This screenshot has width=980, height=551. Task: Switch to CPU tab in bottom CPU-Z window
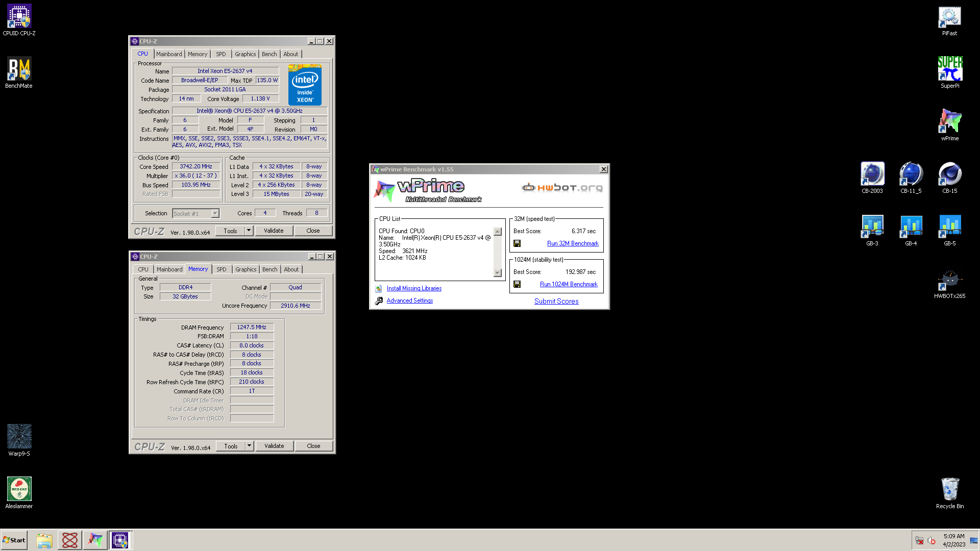coord(143,269)
